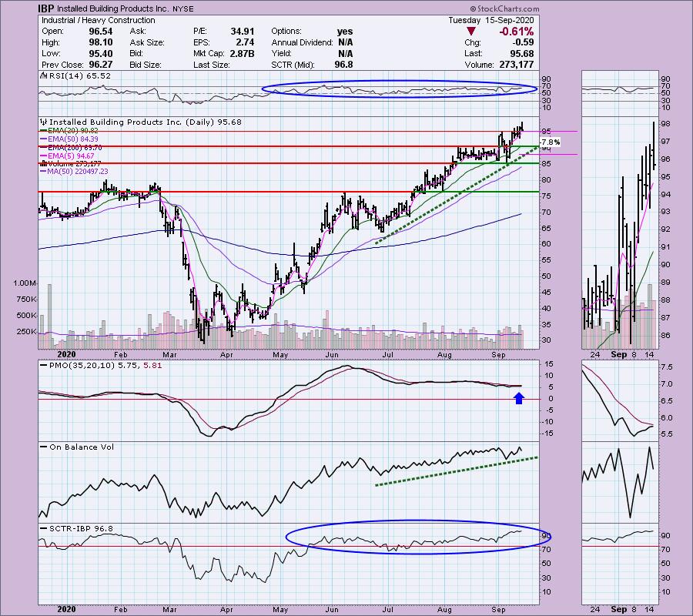Click the RSI mountain icon beside label
Image resolution: width=693 pixels, height=616 pixels.
click(43, 75)
